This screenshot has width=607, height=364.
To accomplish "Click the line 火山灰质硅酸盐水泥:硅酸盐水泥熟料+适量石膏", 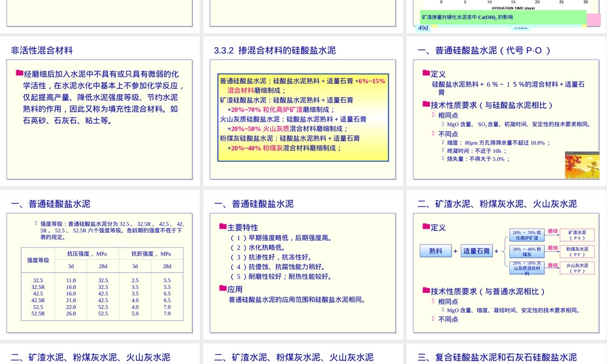I will (293, 119).
